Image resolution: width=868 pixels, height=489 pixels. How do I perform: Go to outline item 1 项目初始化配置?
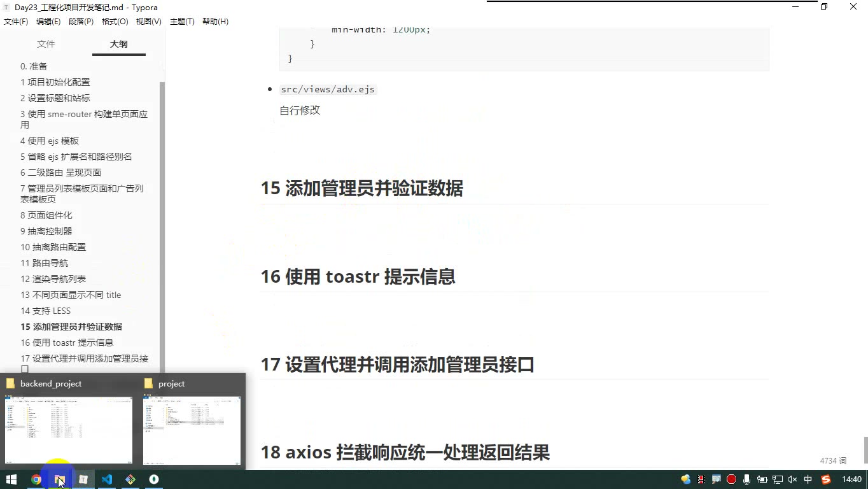coord(55,82)
